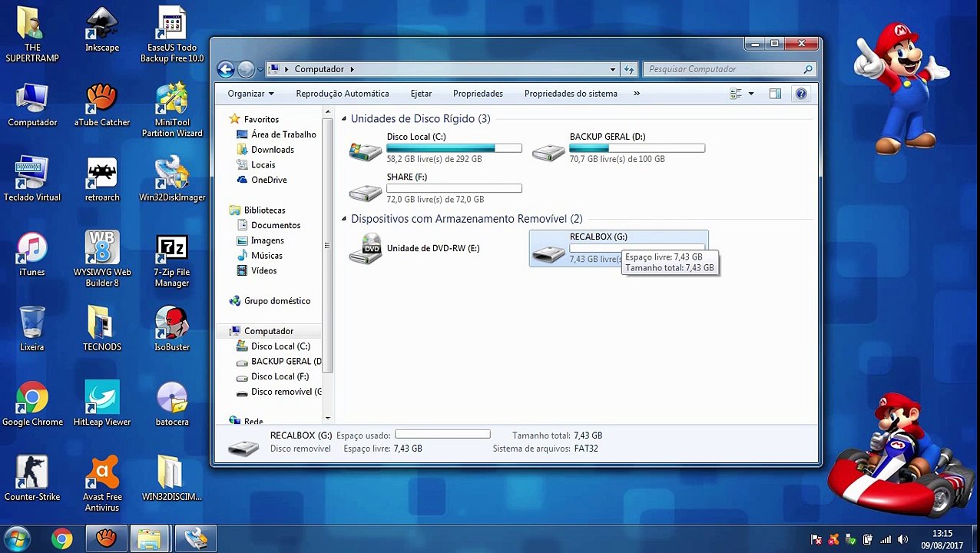Click Propriedades do sistema toolbar item
Screen dimensions: 980x553
pos(571,94)
